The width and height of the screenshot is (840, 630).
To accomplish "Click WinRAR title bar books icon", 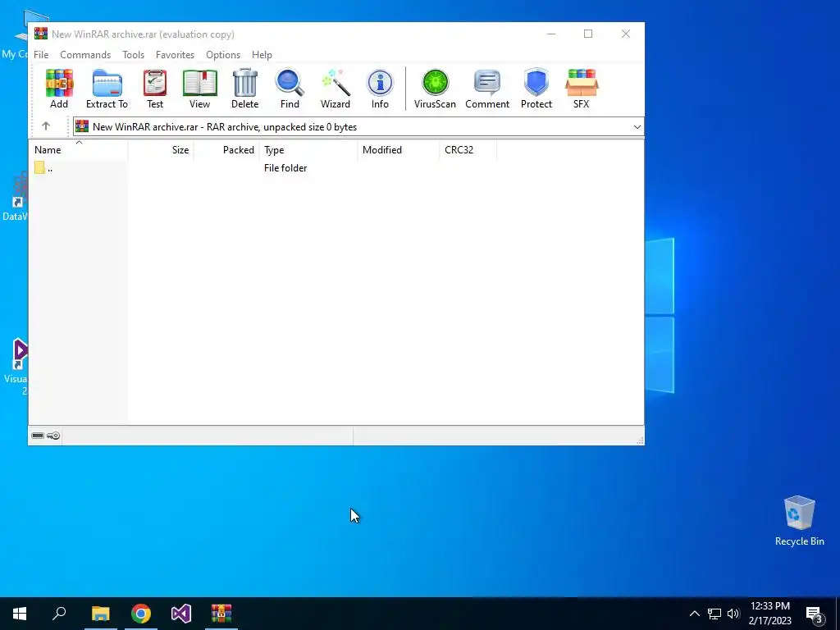I will coord(41,34).
